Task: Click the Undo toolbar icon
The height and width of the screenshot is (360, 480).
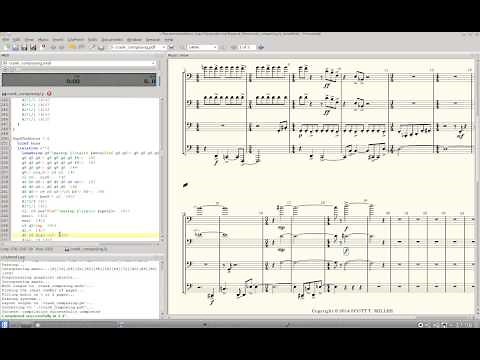Action: click(x=53, y=47)
